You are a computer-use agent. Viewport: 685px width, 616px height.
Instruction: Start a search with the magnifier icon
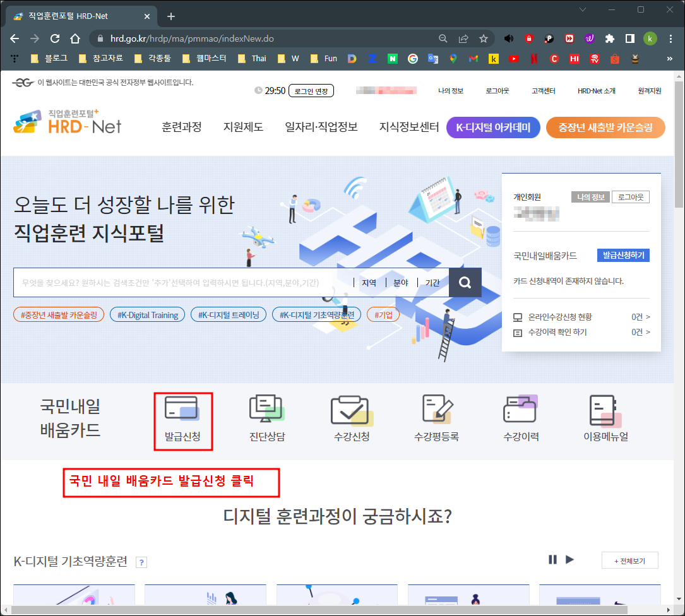465,282
